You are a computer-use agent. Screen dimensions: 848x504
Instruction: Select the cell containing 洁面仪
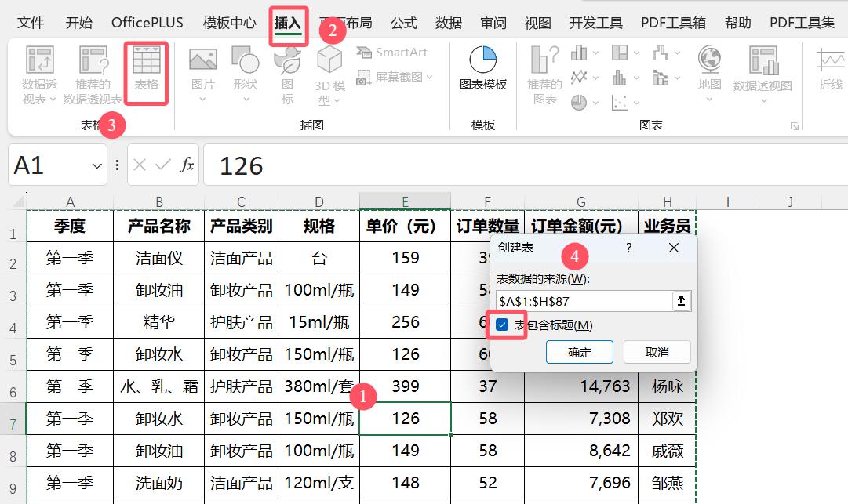point(159,258)
